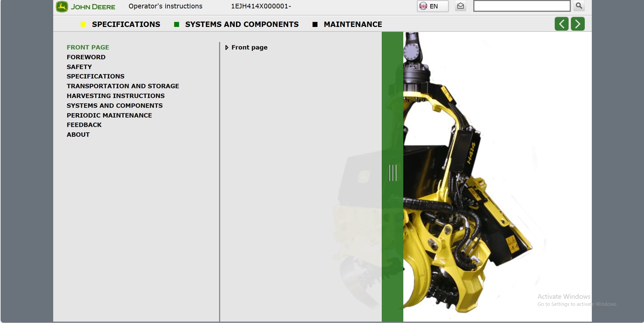The height and width of the screenshot is (323, 644).
Task: Open HARVESTING INSTRUCTIONS section
Action: click(116, 96)
